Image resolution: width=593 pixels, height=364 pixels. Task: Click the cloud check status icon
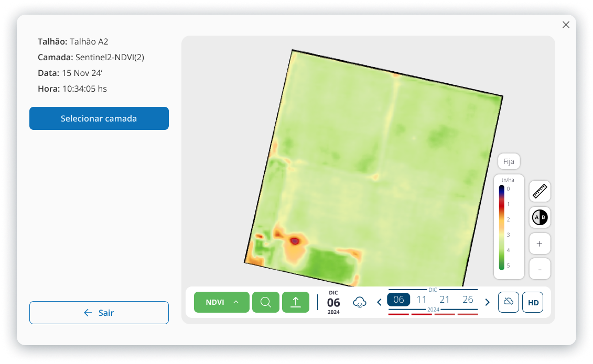coord(360,302)
